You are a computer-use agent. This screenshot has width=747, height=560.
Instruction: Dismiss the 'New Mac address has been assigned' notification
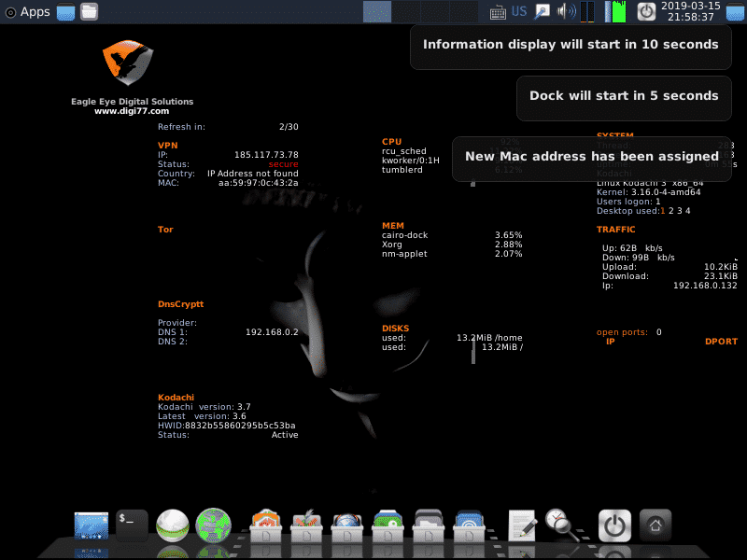[592, 159]
